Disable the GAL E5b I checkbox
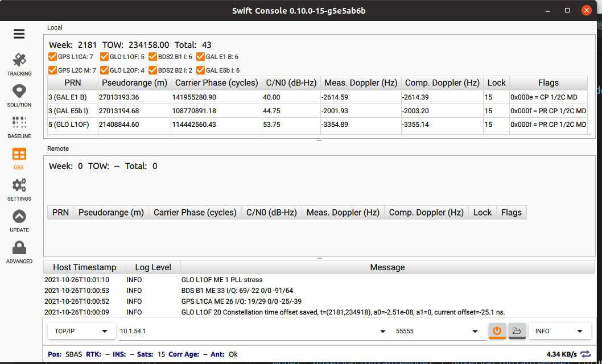Image resolution: width=602 pixels, height=364 pixels. tap(200, 70)
